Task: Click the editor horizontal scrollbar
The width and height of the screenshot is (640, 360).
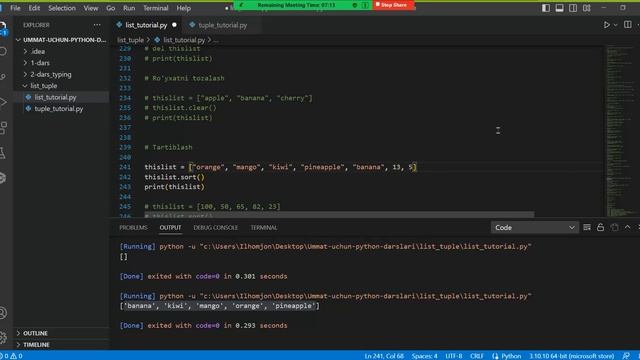Action: [x=339, y=214]
